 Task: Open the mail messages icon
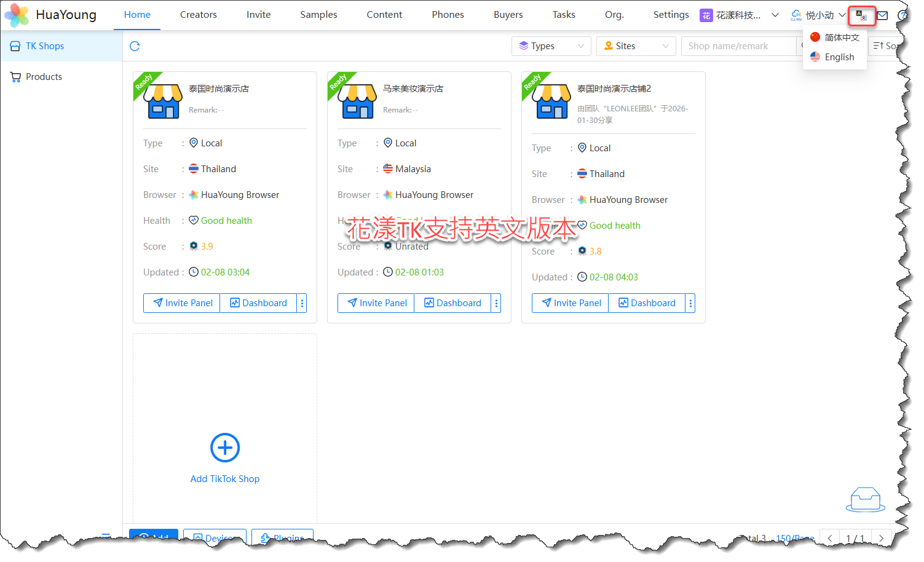(882, 16)
